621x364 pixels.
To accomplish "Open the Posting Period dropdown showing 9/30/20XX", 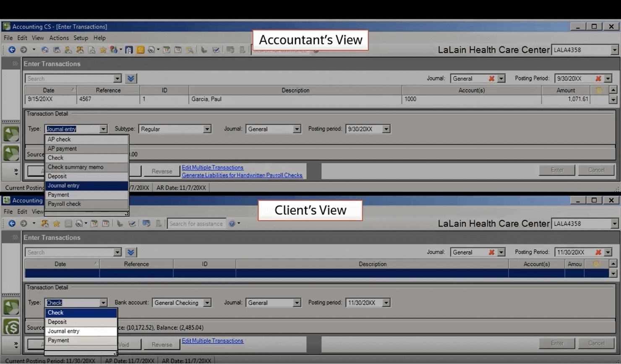I will click(x=608, y=78).
